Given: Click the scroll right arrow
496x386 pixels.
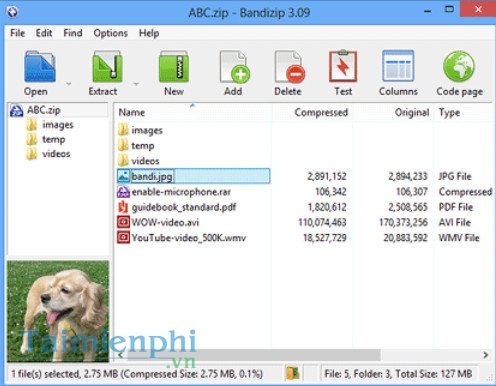Looking at the screenshot, I should pos(486,355).
